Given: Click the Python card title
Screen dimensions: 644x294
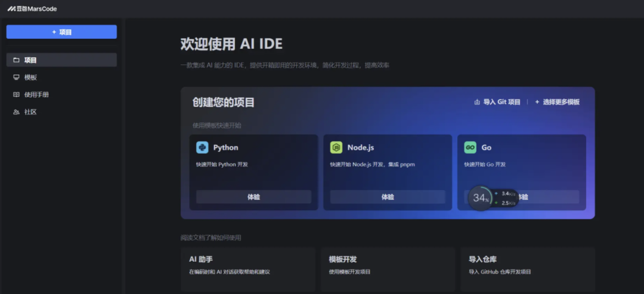Looking at the screenshot, I should [x=225, y=147].
